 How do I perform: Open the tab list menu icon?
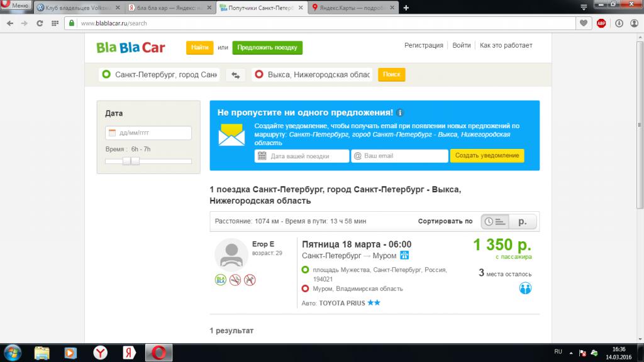584,8
